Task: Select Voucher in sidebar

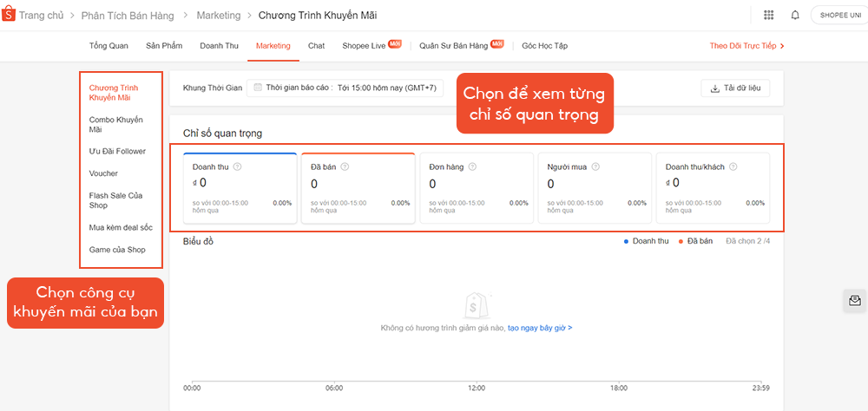Action: tap(103, 173)
